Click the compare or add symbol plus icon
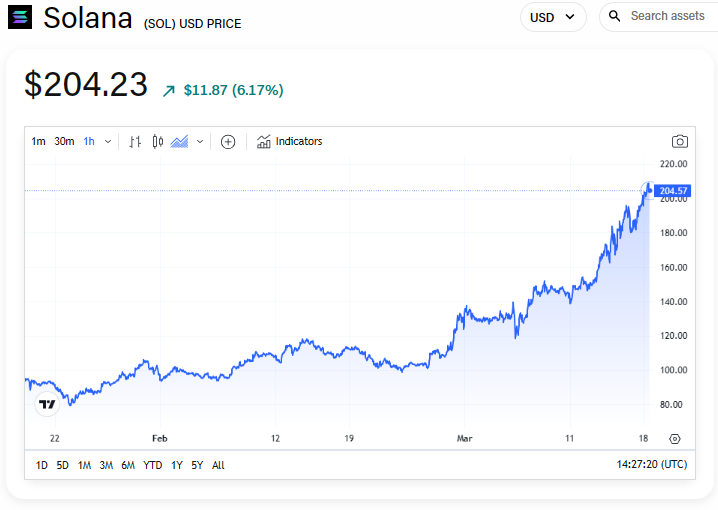718x510 pixels. pyautogui.click(x=228, y=142)
